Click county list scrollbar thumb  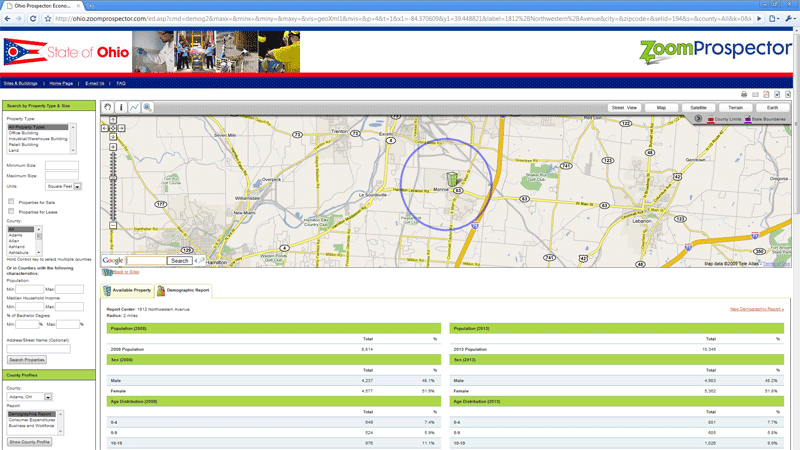pyautogui.click(x=38, y=236)
